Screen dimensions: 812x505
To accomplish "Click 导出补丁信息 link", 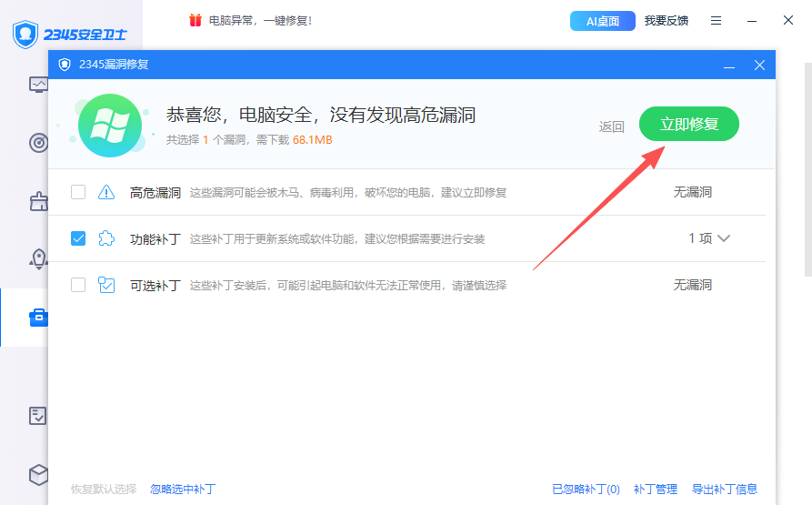I will [x=725, y=490].
